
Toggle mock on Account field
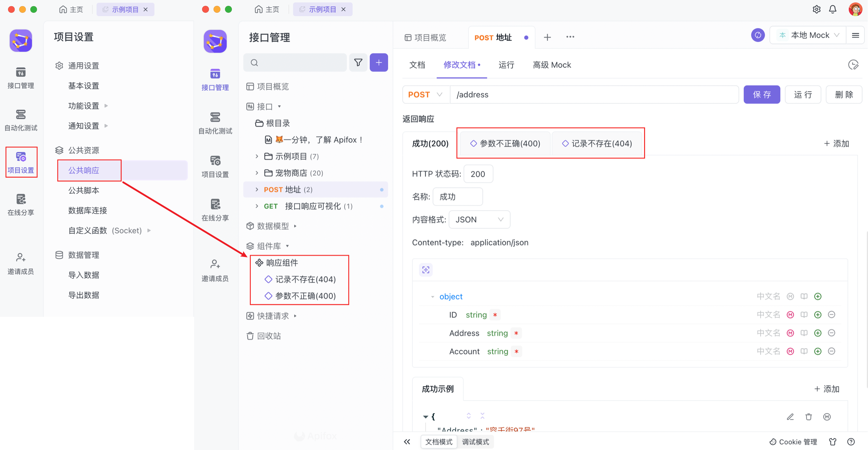(790, 351)
